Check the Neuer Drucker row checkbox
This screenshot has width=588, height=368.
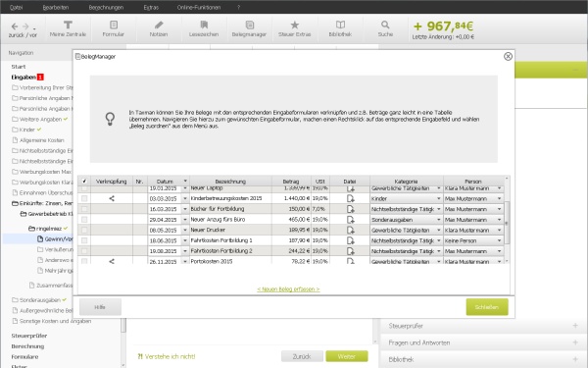[x=84, y=230]
